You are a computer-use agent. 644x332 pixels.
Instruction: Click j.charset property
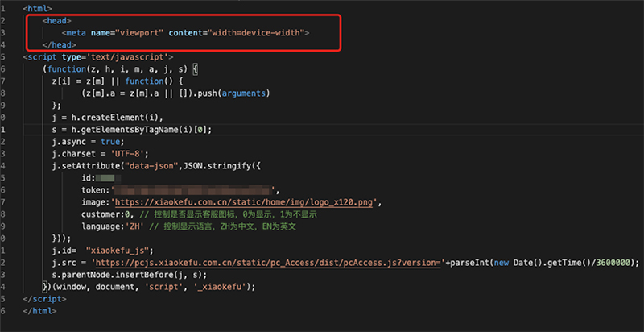[x=73, y=154]
